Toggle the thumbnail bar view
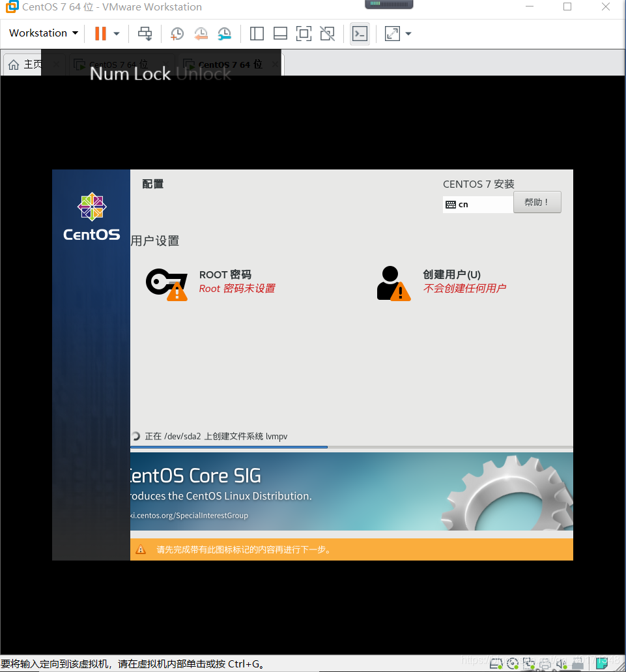This screenshot has width=626, height=672. coord(280,33)
